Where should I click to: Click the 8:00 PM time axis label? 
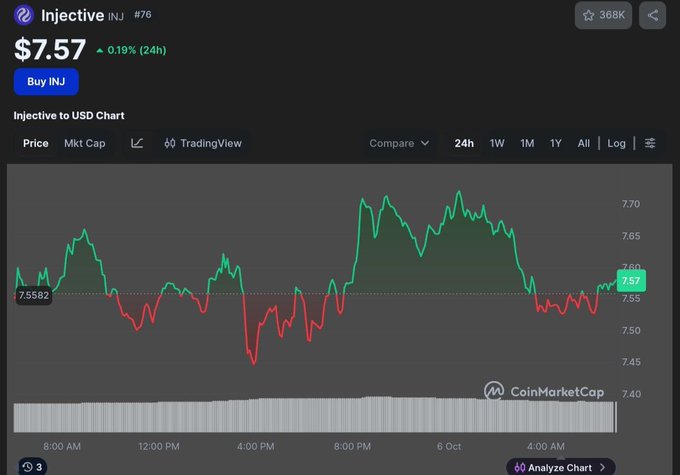pos(352,446)
